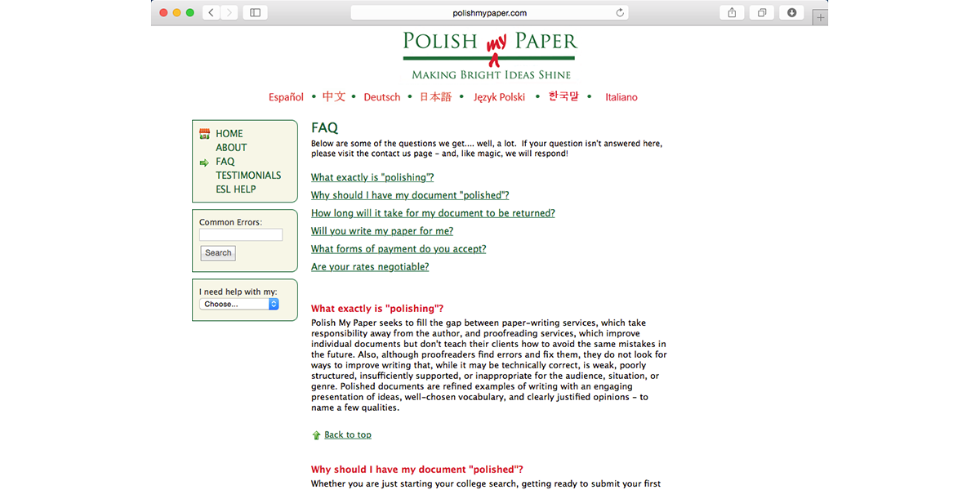Switch the site to Deutsch
Screen dimensions: 980x490
pyautogui.click(x=382, y=97)
